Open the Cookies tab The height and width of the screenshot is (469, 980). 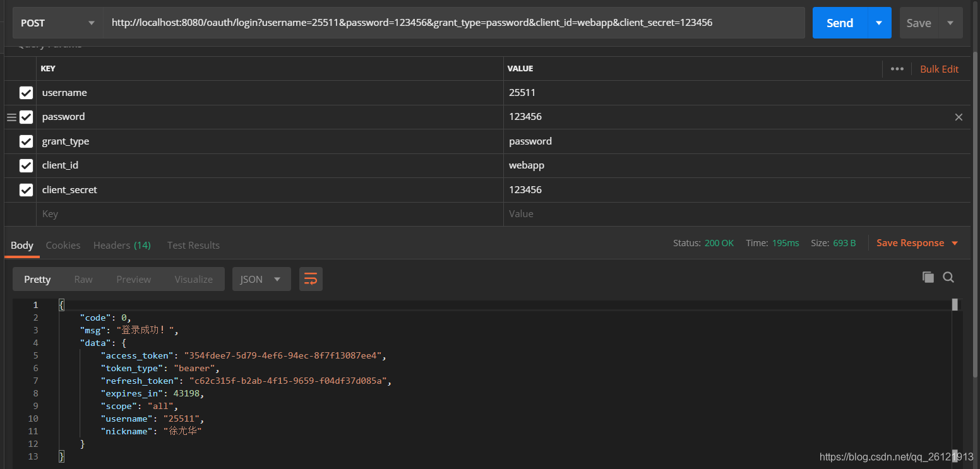click(x=63, y=245)
